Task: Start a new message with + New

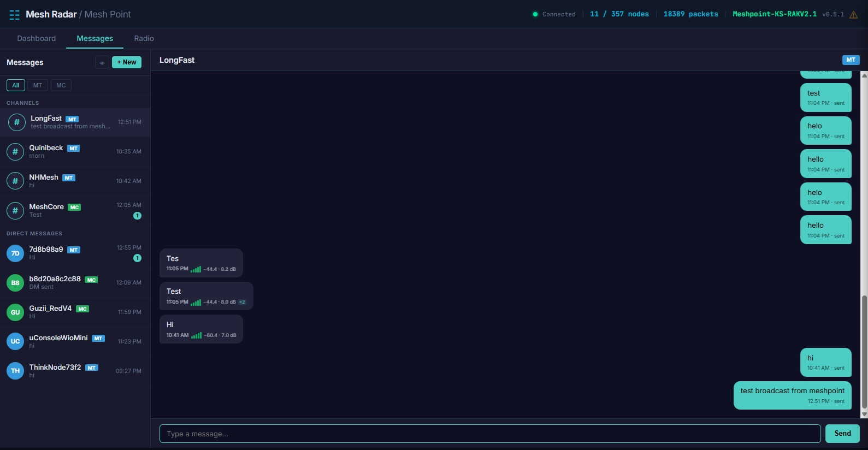Action: click(x=127, y=62)
